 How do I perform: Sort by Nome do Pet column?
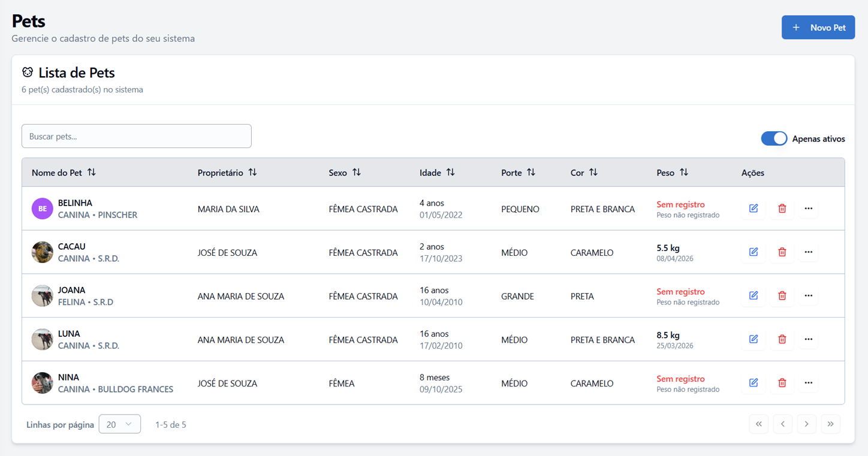coord(64,173)
